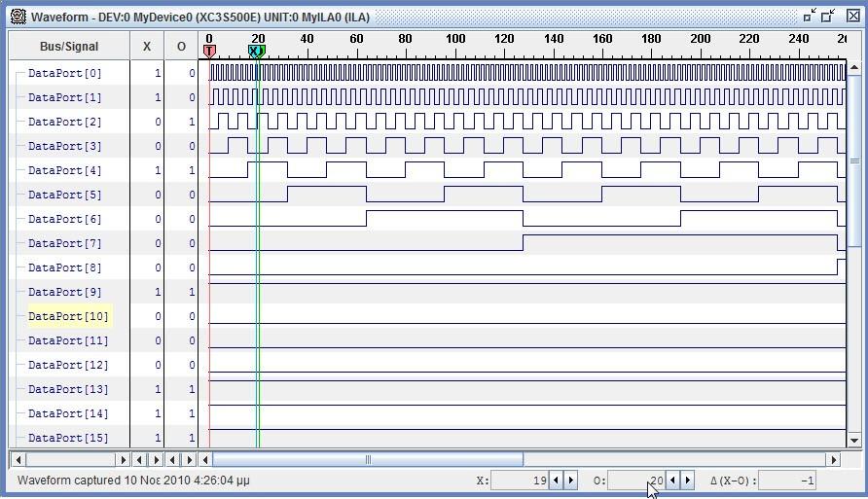Viewport: 868px width, 499px height.
Task: Click the ChipScope waveform window icon
Action: (18, 17)
